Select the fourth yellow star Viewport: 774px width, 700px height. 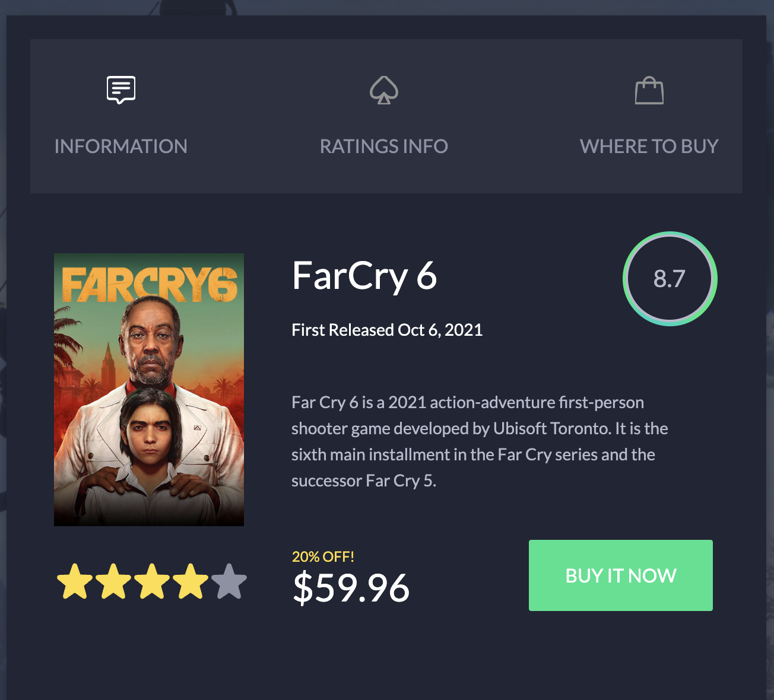coord(191,582)
